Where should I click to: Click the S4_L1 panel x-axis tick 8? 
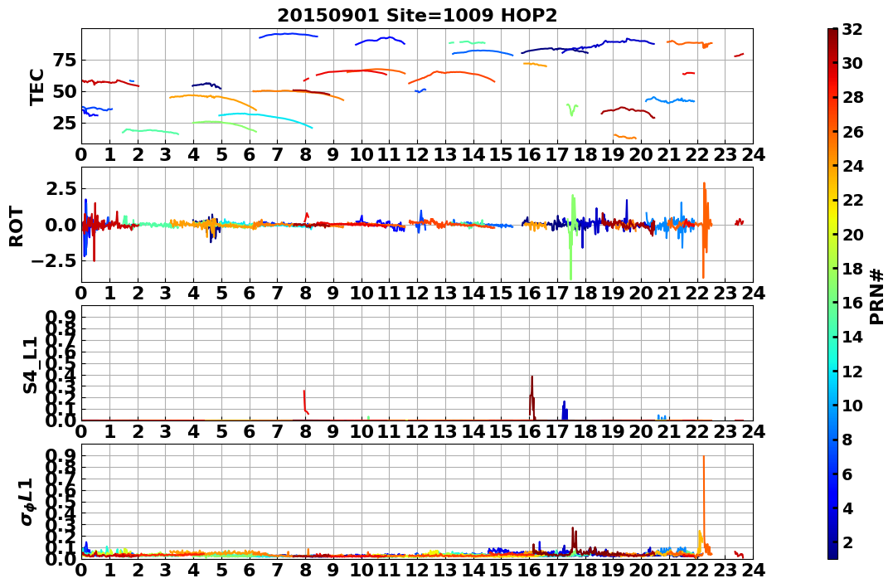coord(305,432)
